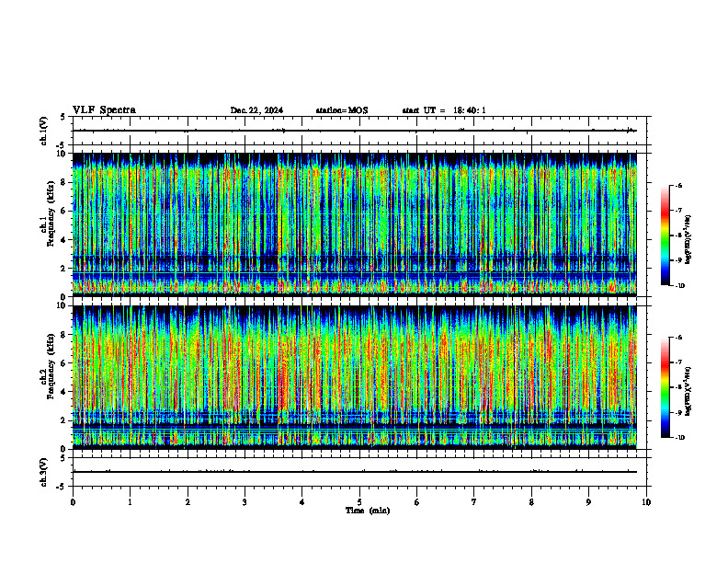The height and width of the screenshot is (563, 728).
Task: Click the "-6" tick on ch.1 color bar
Action: tap(678, 185)
